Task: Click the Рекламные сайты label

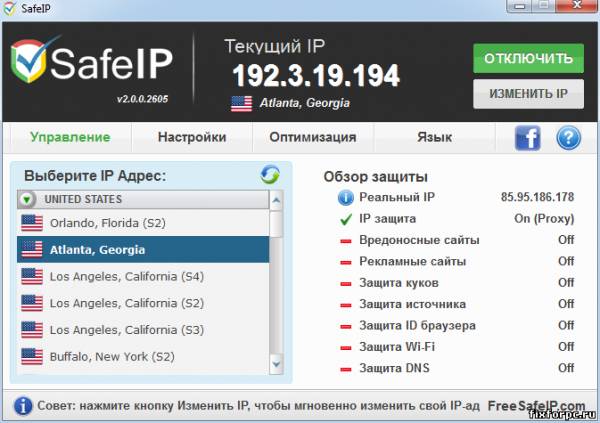Action: tap(412, 261)
